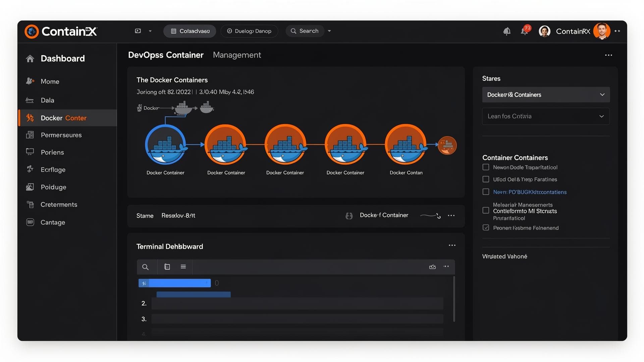The image size is (644, 362).
Task: Open the Neon PO'BUGKkitccontatiens link
Action: [x=530, y=192]
